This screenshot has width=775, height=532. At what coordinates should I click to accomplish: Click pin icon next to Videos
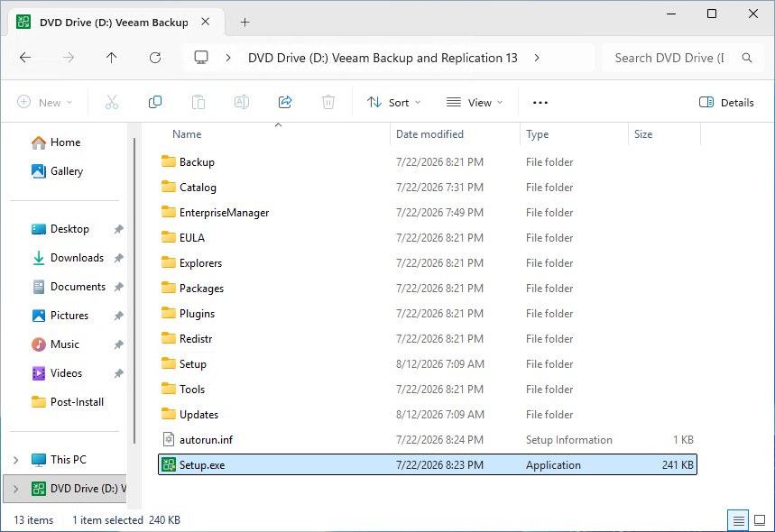coord(118,373)
